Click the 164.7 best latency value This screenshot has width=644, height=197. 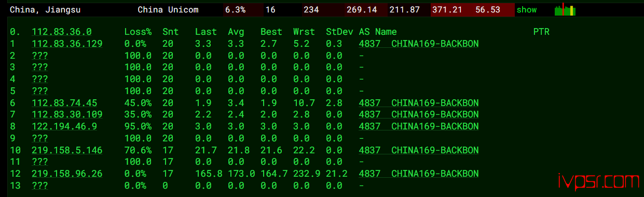pos(274,174)
